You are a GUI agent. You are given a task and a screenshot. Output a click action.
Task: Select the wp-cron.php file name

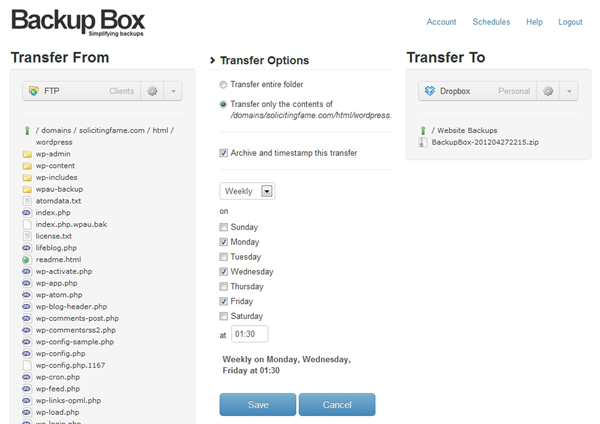pos(58,377)
